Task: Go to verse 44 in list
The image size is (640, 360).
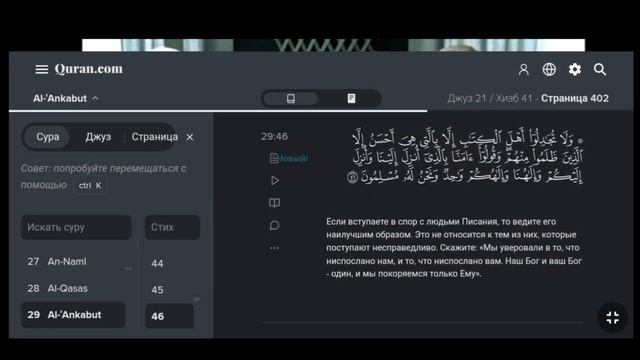Action: pos(169,263)
